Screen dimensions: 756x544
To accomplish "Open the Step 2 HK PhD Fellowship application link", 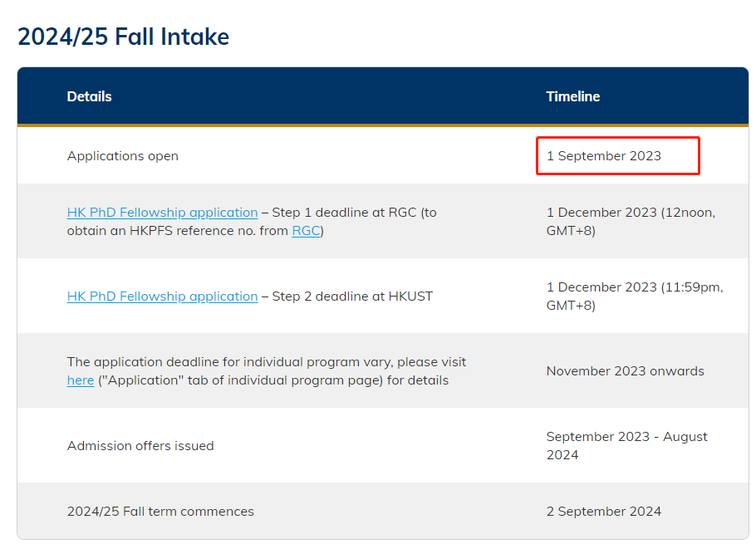I will tap(162, 297).
